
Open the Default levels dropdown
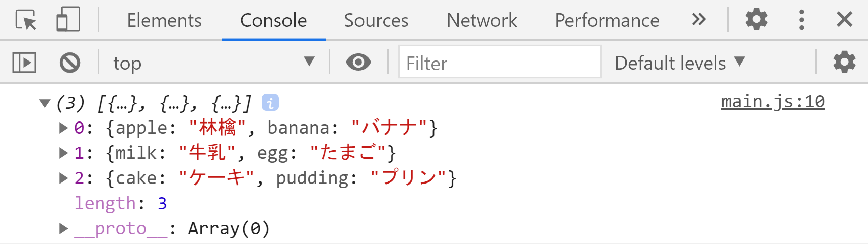pyautogui.click(x=680, y=63)
